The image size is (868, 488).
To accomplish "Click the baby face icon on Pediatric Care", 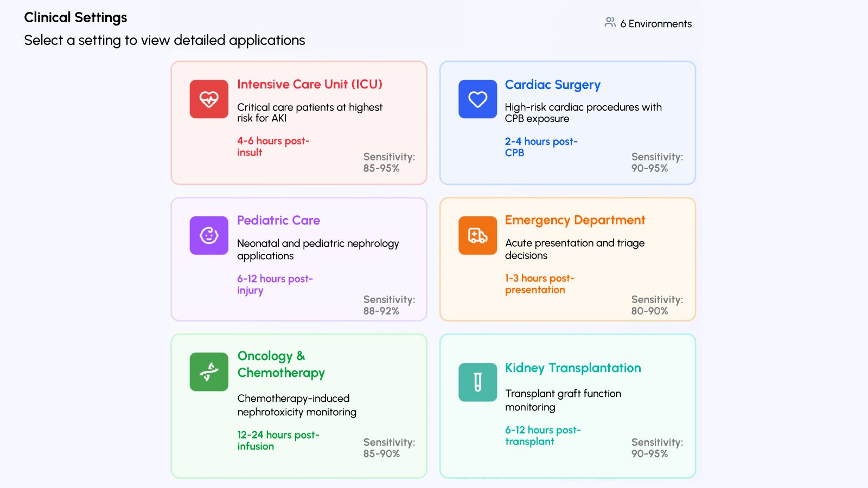I will point(208,235).
